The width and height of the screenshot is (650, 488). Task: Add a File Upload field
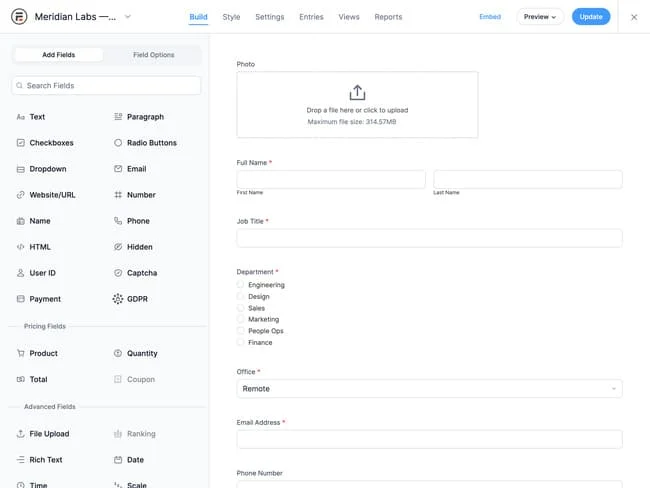[43, 434]
